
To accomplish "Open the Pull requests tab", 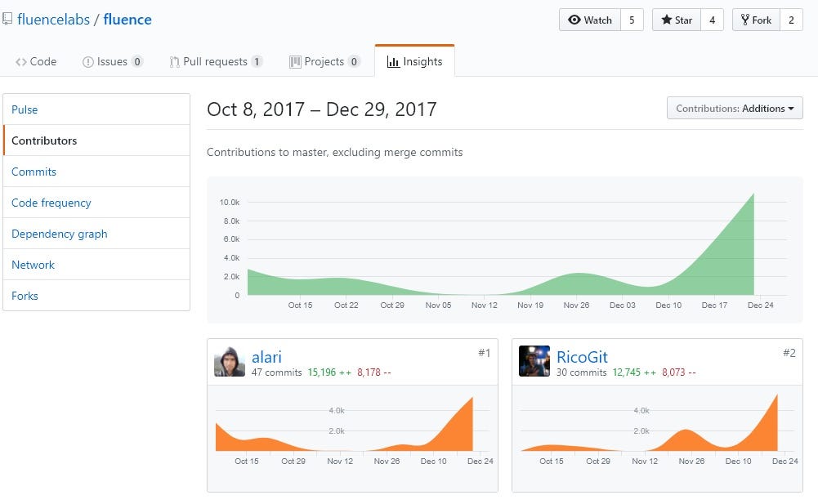I will click(x=216, y=61).
